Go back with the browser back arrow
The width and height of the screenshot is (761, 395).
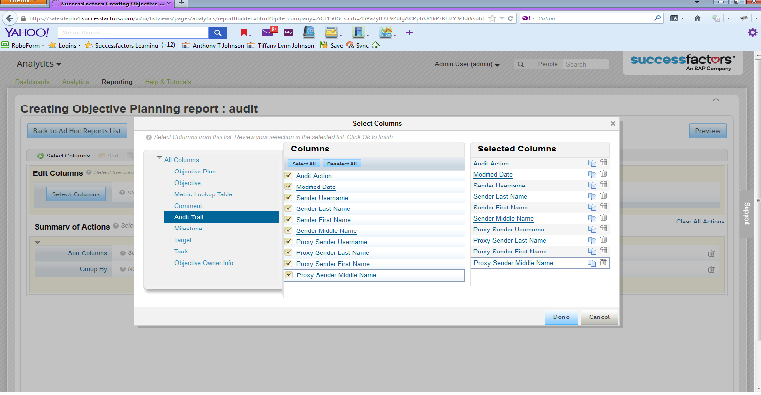(9, 18)
